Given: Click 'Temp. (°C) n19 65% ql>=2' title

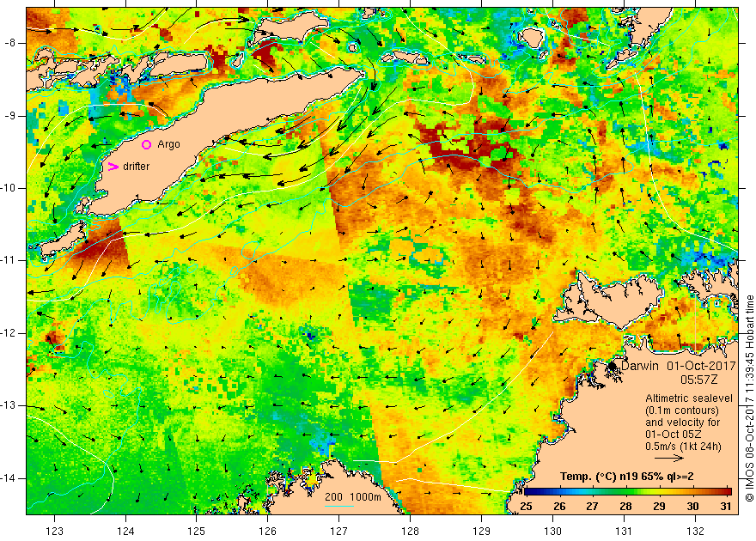Looking at the screenshot, I should 627,477.
